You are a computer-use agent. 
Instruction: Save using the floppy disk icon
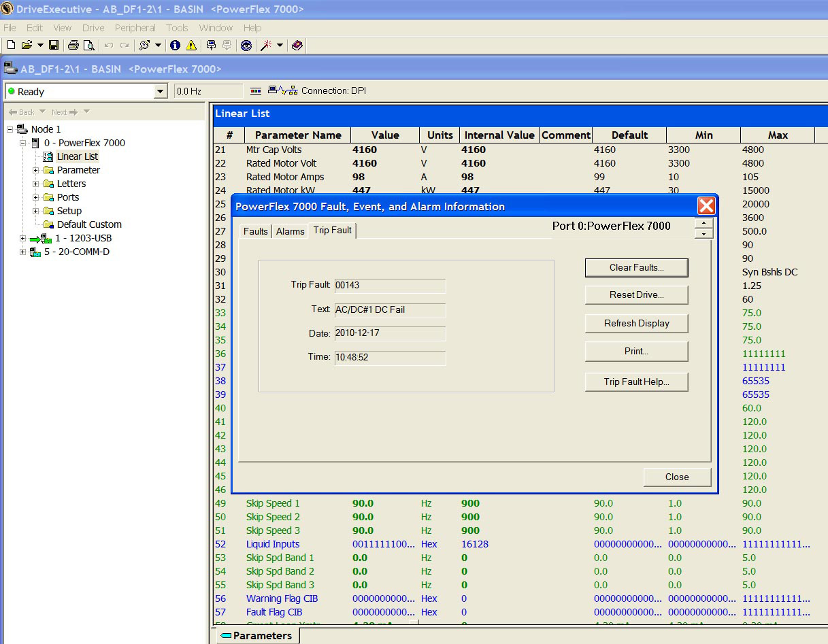coord(53,46)
